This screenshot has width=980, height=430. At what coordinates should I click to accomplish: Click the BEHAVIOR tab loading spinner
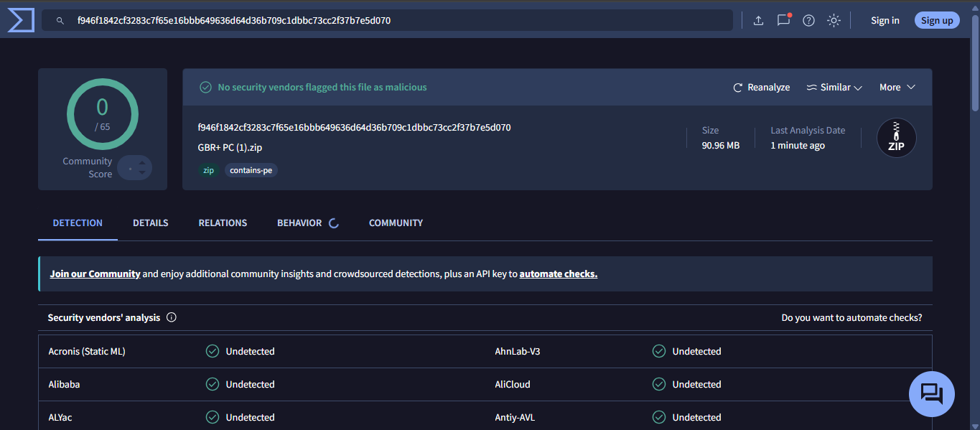tap(333, 223)
